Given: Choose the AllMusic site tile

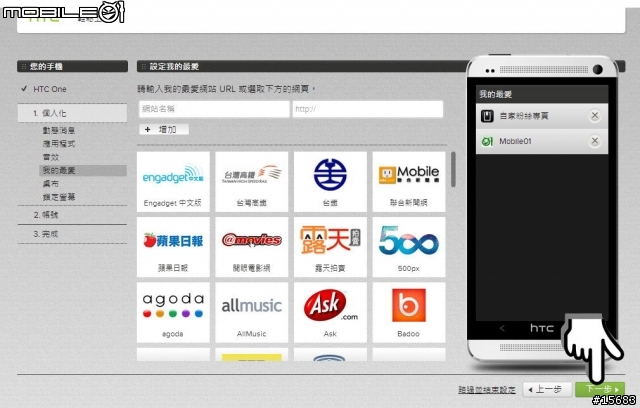Looking at the screenshot, I should click(251, 312).
